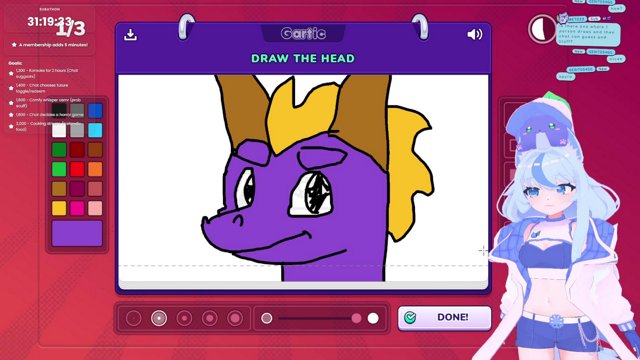This screenshot has height=360, width=640.
Task: Click the 'Chat decides a horror game' goal
Action: 49,115
